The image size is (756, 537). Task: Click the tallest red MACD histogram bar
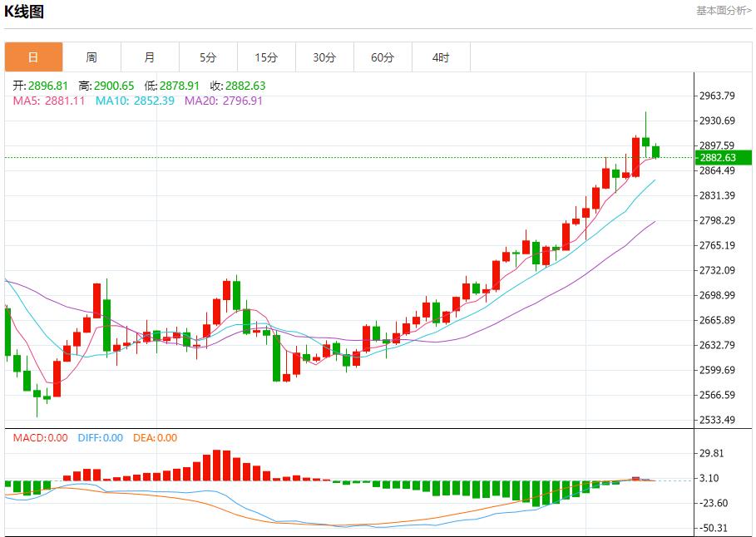220,465
